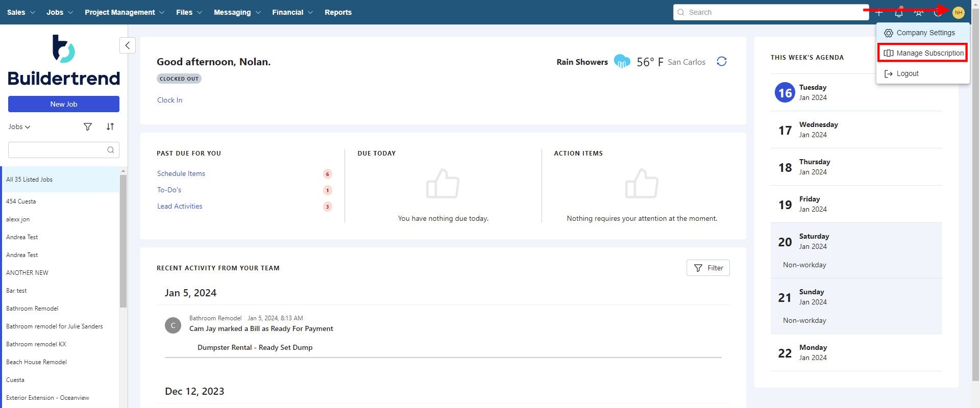Open the Sales menu
The image size is (980, 408).
(21, 12)
